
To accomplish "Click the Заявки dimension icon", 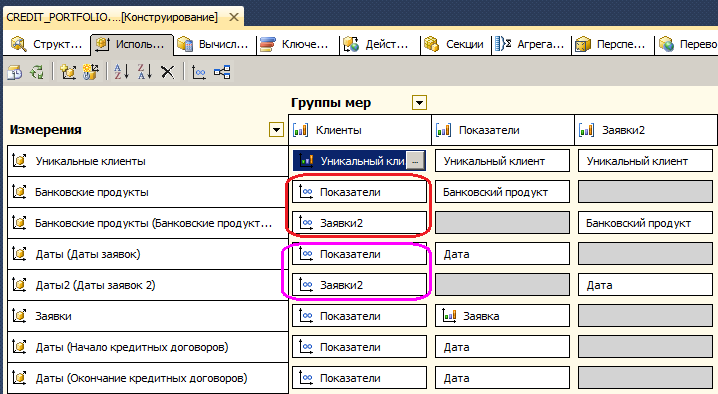I will (19, 316).
